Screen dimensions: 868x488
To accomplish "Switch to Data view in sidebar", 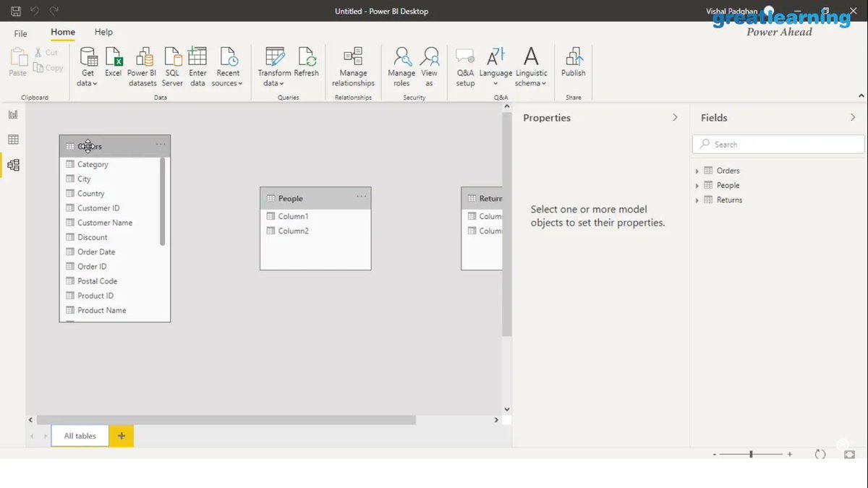I will click(13, 140).
